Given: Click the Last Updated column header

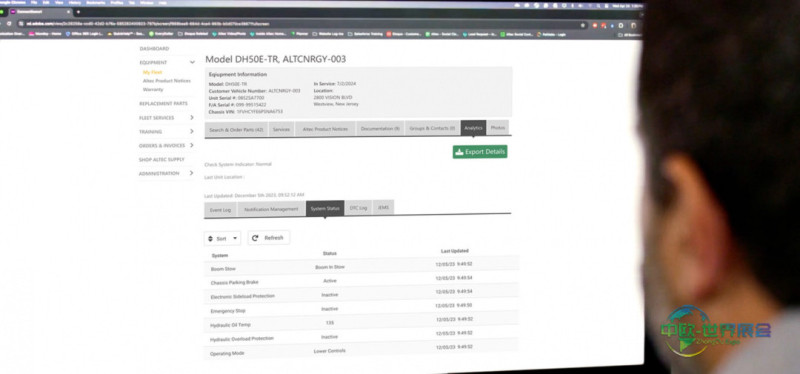Looking at the screenshot, I should (455, 251).
